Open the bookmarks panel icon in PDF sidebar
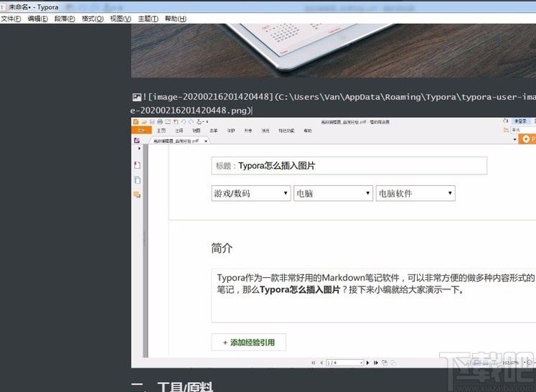The width and height of the screenshot is (536, 392). [137, 165]
